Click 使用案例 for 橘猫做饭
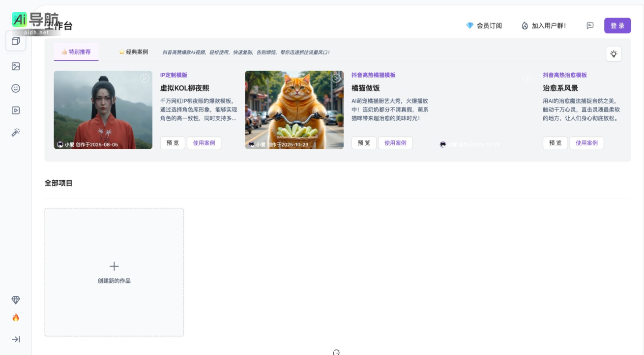Image resolution: width=644 pixels, height=355 pixels. pyautogui.click(x=395, y=143)
